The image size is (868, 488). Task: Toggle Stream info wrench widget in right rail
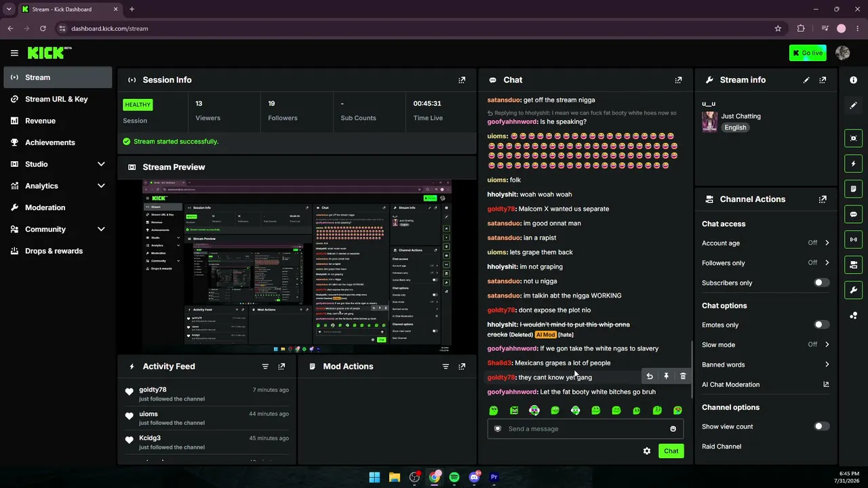point(853,290)
